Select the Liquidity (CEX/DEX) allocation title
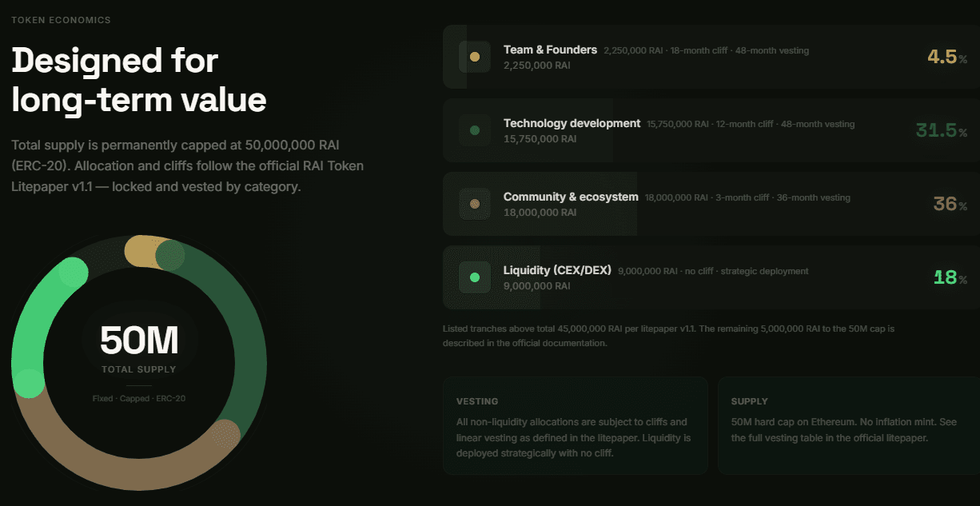980x506 pixels. [x=557, y=270]
